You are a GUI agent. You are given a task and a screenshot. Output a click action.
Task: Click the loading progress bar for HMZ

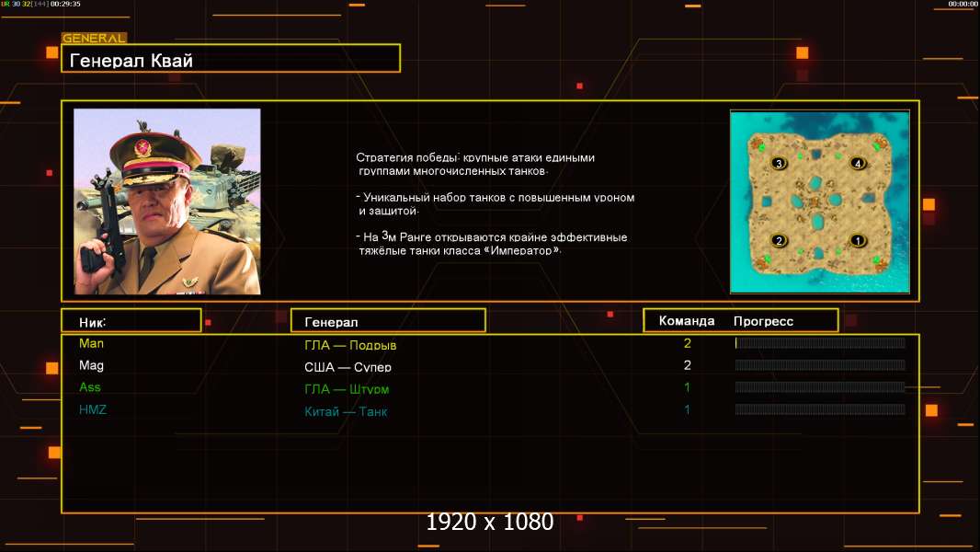[819, 409]
